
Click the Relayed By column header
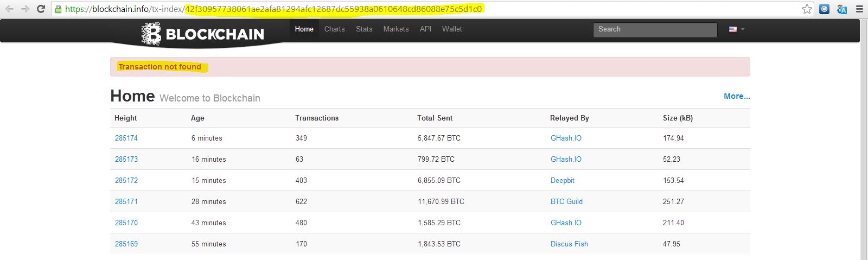pyautogui.click(x=570, y=118)
